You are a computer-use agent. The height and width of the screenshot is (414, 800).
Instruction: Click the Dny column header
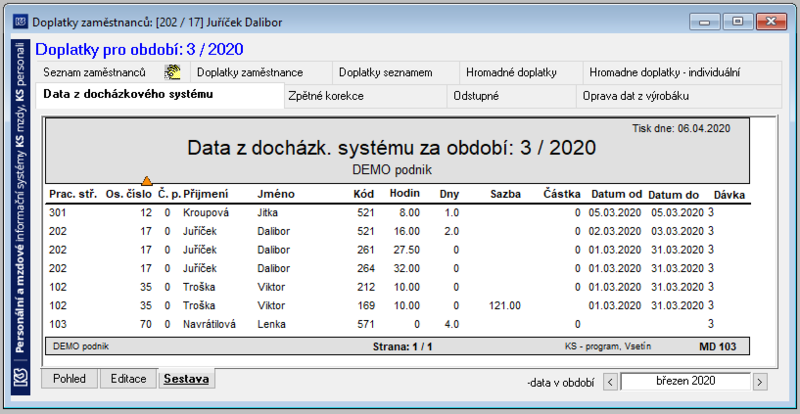449,194
